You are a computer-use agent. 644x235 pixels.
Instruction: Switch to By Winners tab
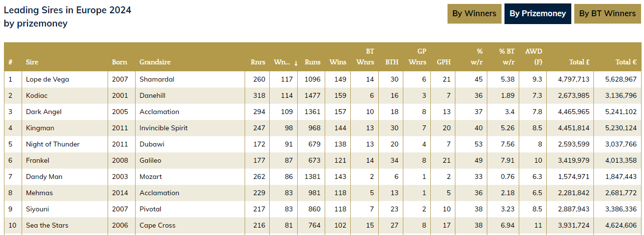tap(474, 14)
